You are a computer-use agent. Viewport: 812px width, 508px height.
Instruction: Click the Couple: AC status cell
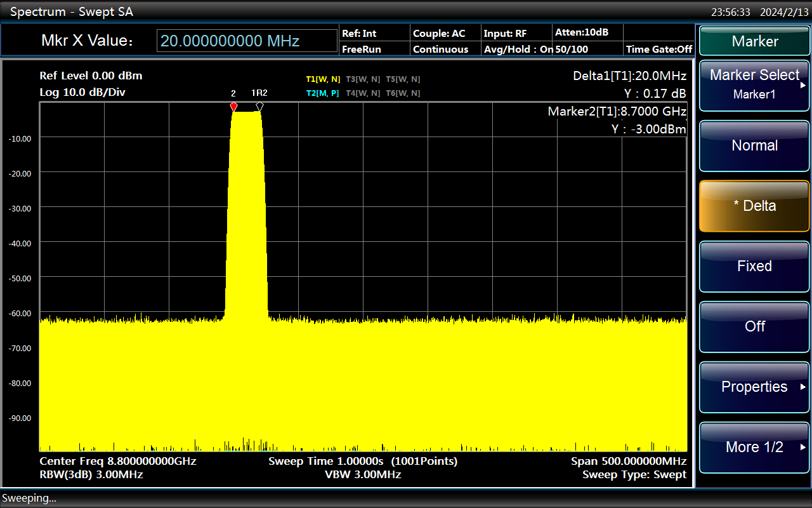(x=439, y=33)
